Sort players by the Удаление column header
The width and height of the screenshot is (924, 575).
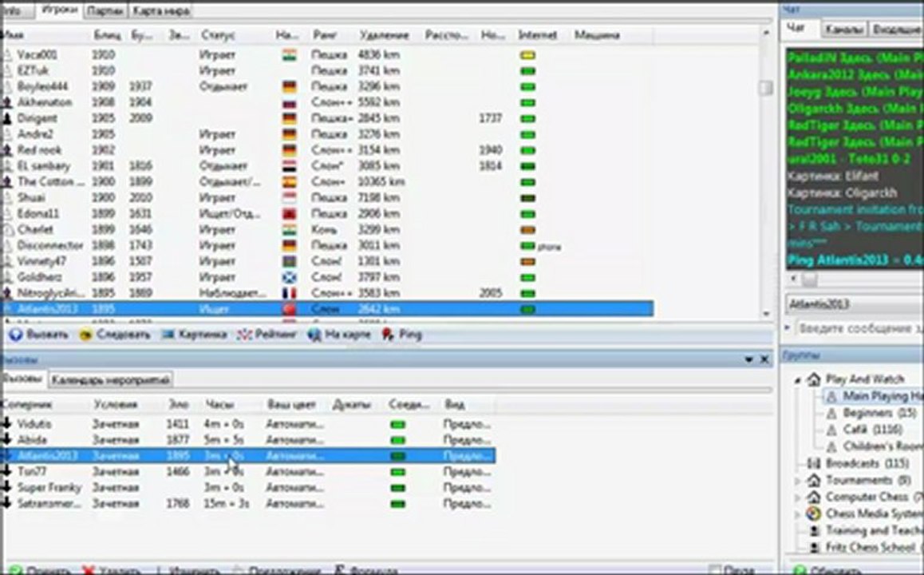pyautogui.click(x=385, y=35)
